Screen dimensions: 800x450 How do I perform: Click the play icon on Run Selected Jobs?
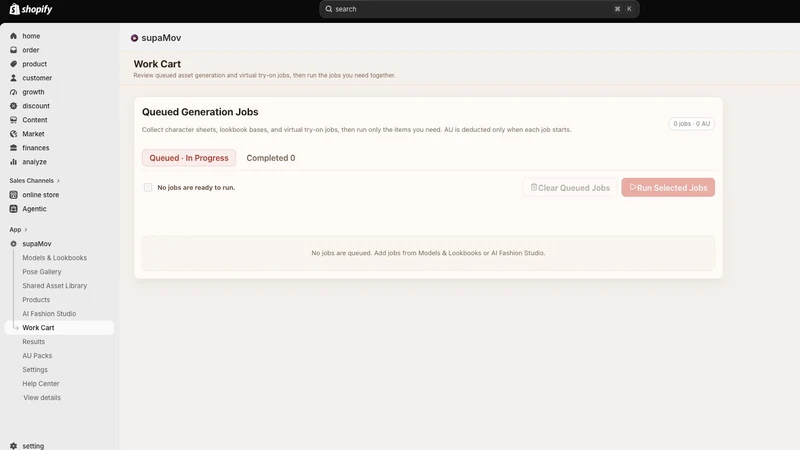(x=633, y=187)
